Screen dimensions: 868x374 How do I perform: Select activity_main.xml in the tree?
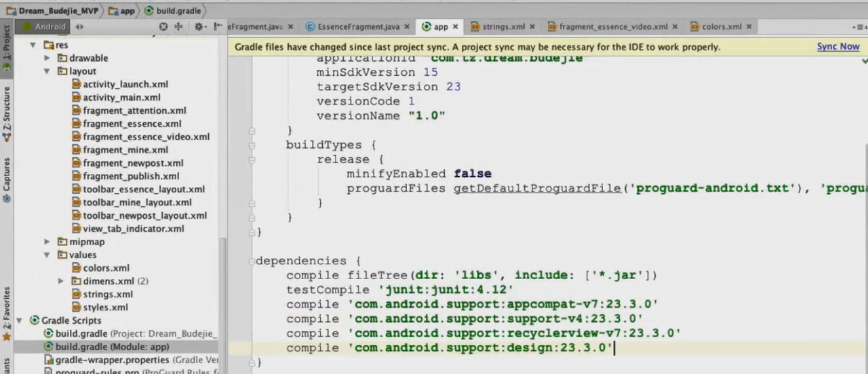pos(121,98)
